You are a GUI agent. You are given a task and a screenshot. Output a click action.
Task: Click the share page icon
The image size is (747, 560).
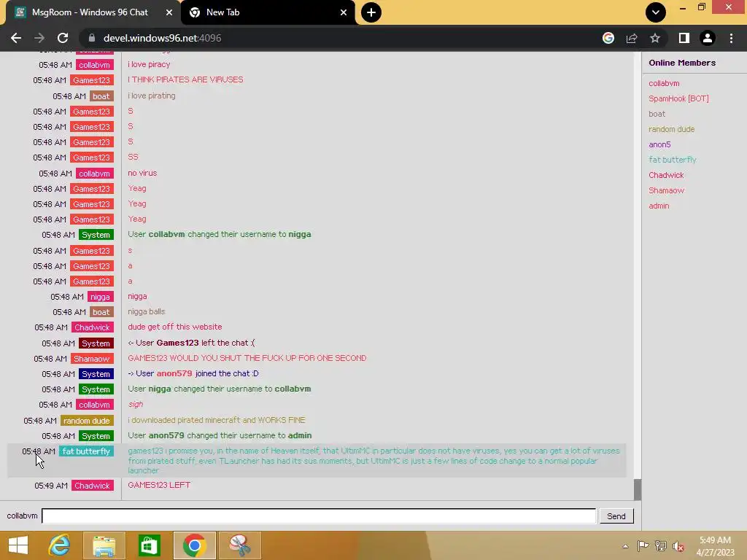tap(632, 38)
